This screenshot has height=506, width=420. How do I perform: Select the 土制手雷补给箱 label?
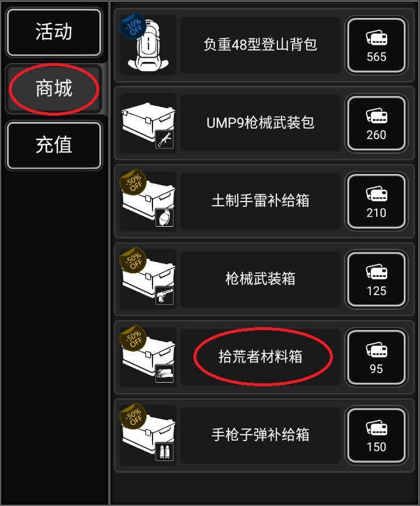261,201
